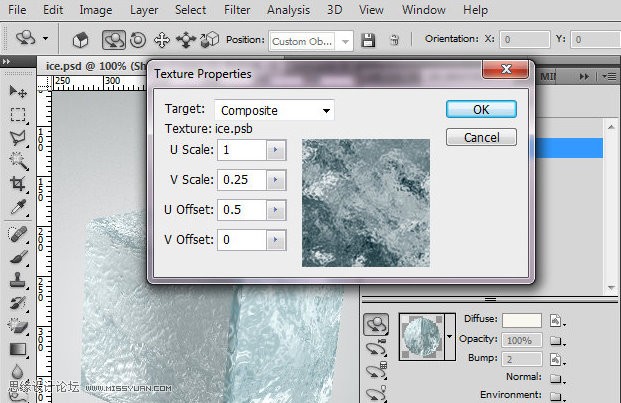The width and height of the screenshot is (621, 403).
Task: Click the Return to initial object position icon
Action: [80, 40]
